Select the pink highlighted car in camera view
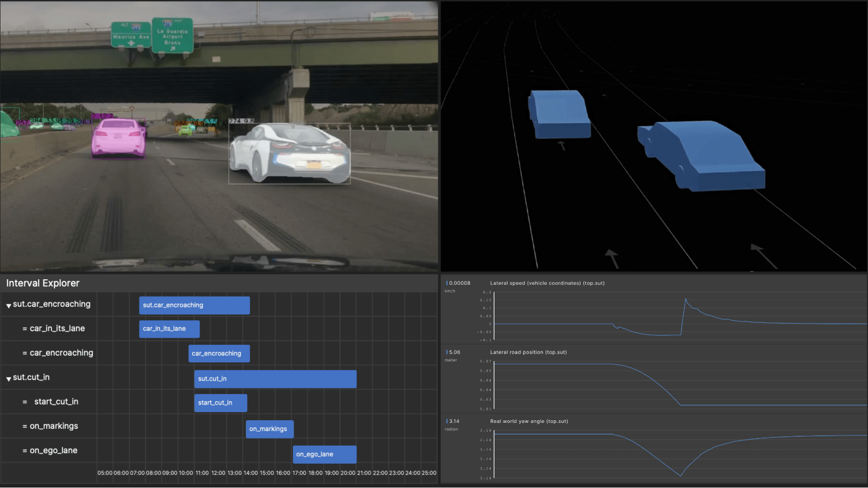This screenshot has width=868, height=488. (x=118, y=138)
